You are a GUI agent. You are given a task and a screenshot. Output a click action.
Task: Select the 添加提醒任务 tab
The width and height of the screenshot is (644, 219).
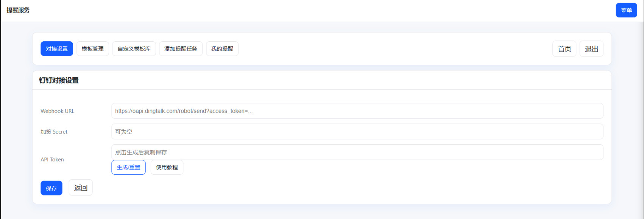click(181, 49)
